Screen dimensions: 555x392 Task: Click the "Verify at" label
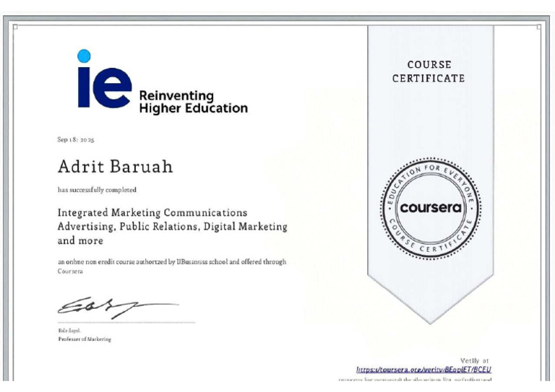coord(474,361)
